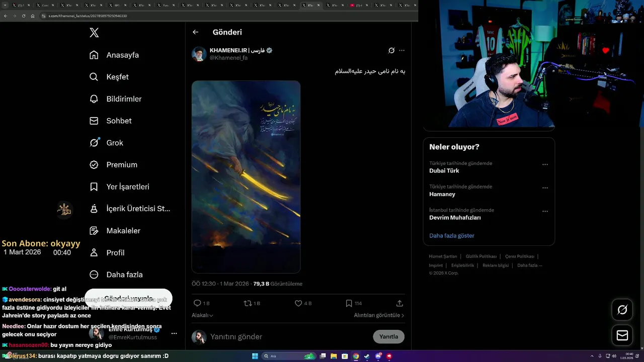Screen dimensions: 644x362
Task: Reload the page
Action: tap(23, 16)
